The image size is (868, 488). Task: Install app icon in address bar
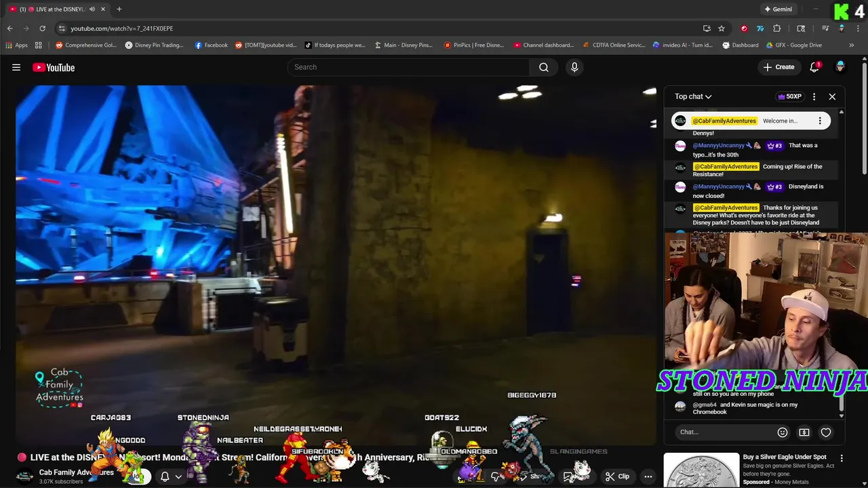click(x=707, y=28)
